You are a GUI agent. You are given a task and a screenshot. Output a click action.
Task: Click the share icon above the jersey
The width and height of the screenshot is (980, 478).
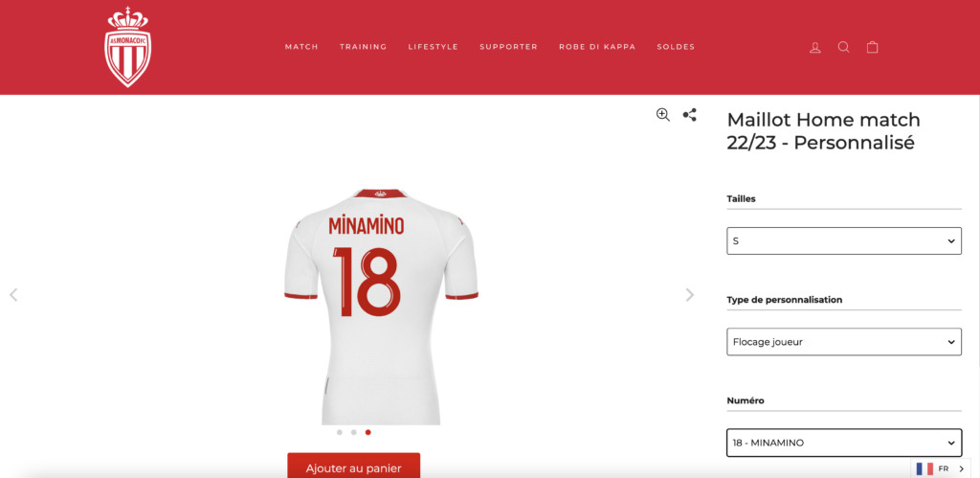(x=689, y=115)
